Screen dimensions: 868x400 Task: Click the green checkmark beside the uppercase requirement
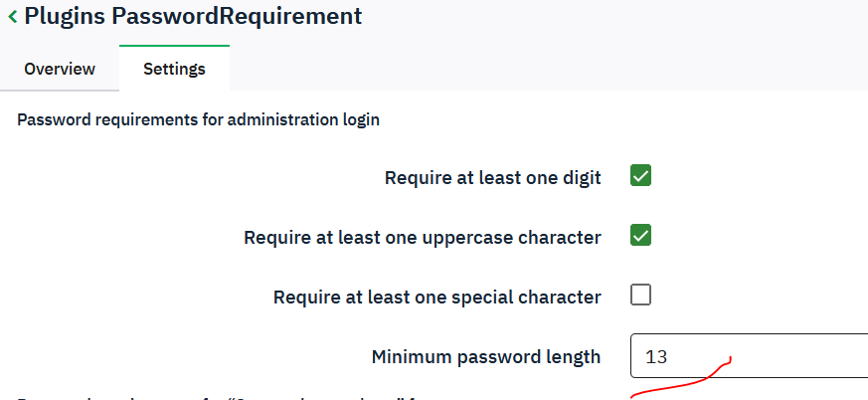[x=641, y=236]
